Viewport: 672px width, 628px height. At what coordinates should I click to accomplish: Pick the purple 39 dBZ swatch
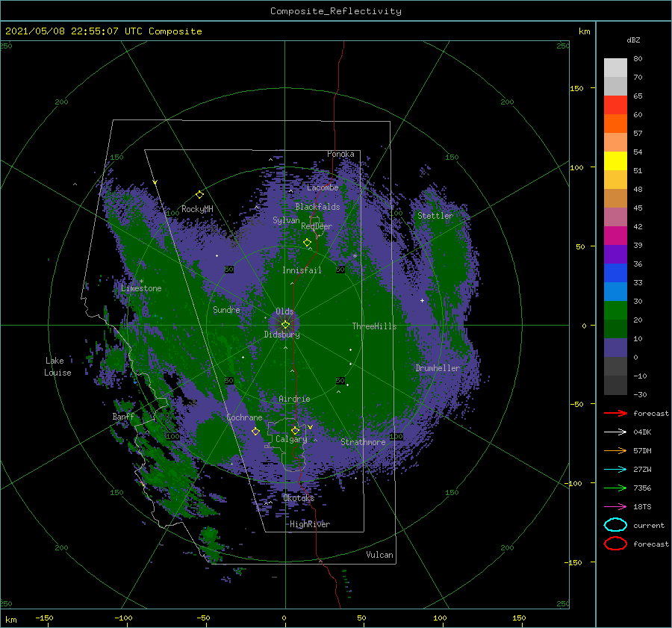pyautogui.click(x=615, y=255)
